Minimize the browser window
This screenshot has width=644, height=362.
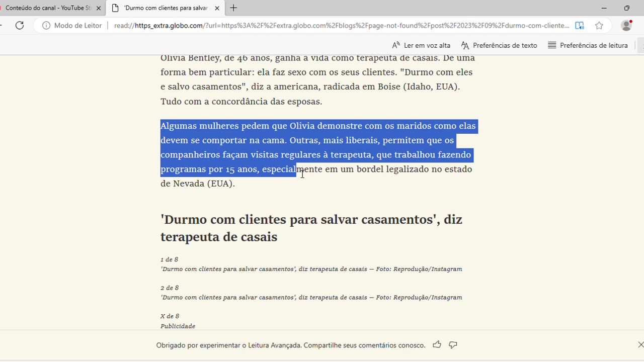(604, 8)
